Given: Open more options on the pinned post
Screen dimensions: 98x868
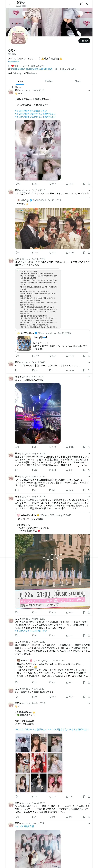Looking at the screenshot, I should tap(89, 90).
